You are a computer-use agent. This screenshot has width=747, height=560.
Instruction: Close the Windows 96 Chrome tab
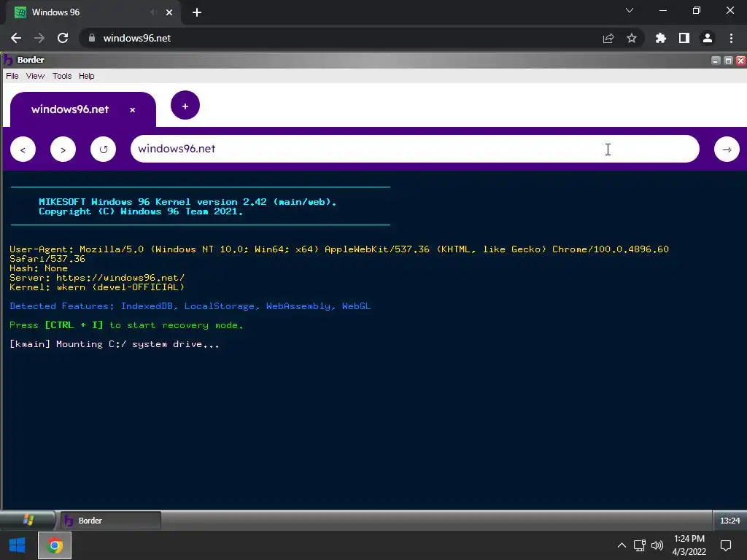169,12
